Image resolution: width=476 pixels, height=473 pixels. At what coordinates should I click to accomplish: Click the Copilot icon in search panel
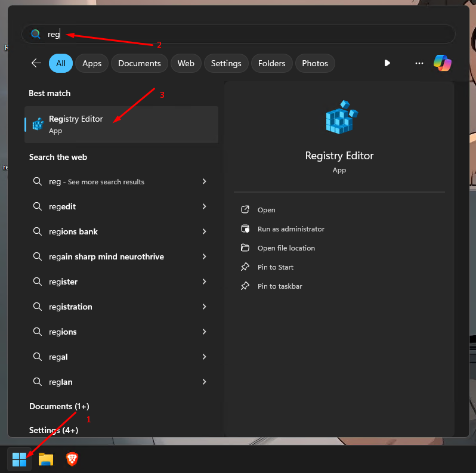tap(442, 63)
